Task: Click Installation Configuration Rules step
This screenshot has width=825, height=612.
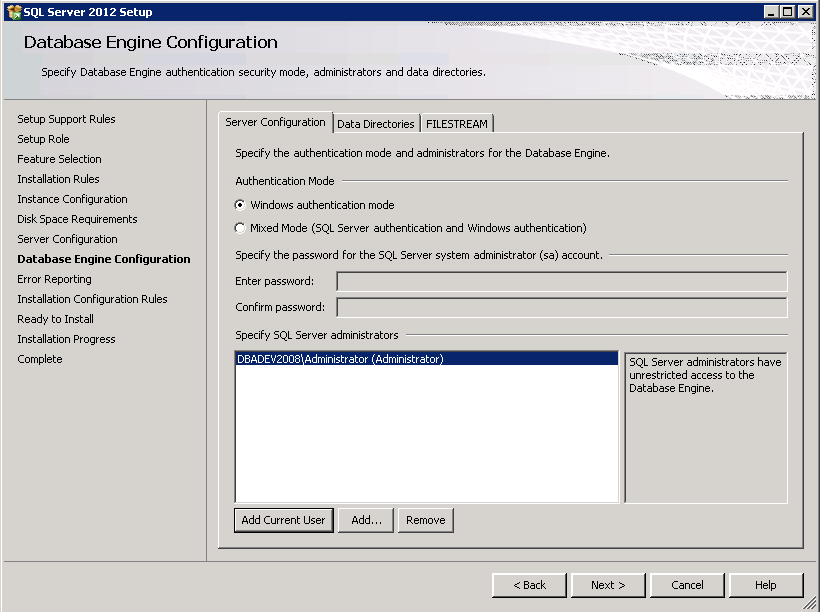Action: tap(92, 299)
